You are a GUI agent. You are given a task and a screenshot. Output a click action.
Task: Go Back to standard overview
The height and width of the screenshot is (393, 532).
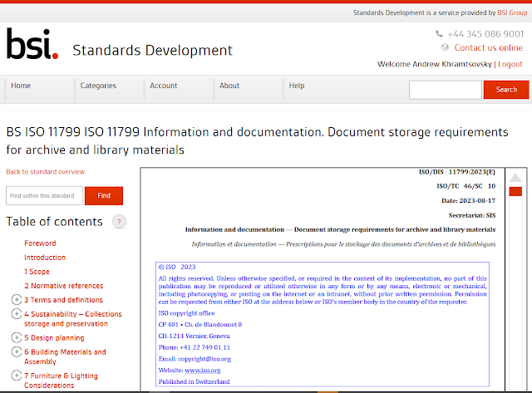point(46,172)
